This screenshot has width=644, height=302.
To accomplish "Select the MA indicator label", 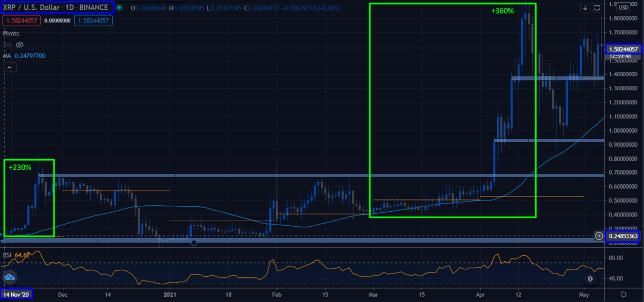I will (8, 56).
